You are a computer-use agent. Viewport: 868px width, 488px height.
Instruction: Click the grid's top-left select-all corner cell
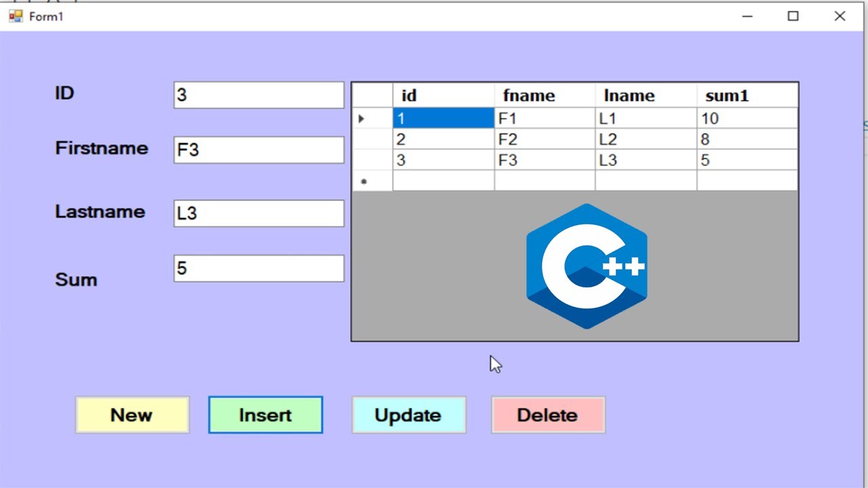tap(372, 96)
